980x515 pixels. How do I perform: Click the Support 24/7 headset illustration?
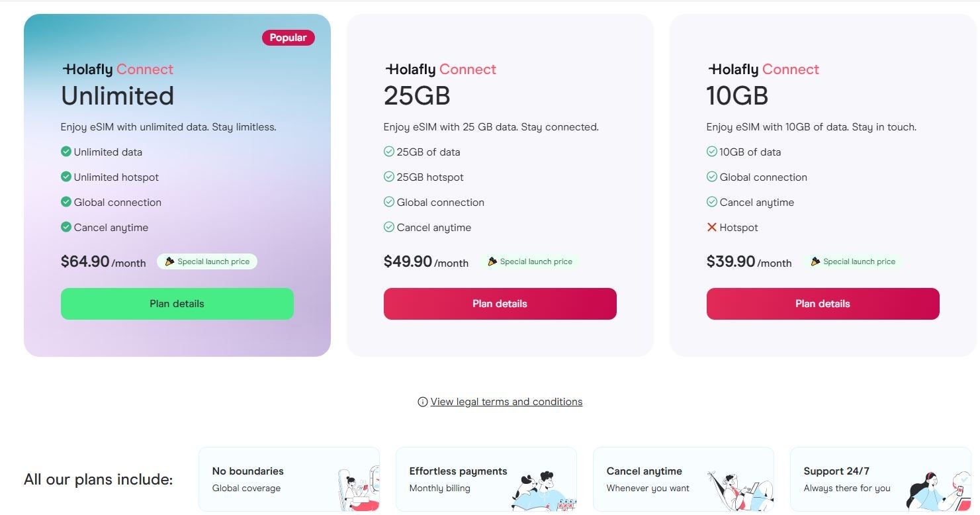point(935,491)
